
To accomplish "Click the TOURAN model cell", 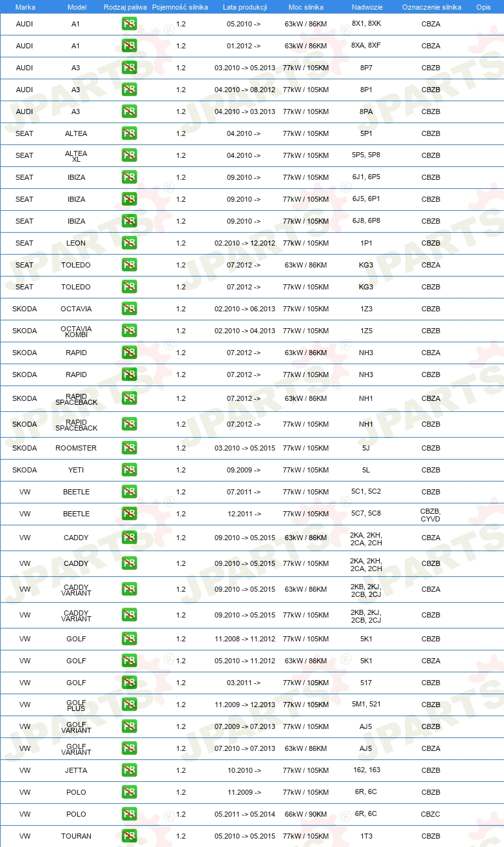I will tap(76, 836).
